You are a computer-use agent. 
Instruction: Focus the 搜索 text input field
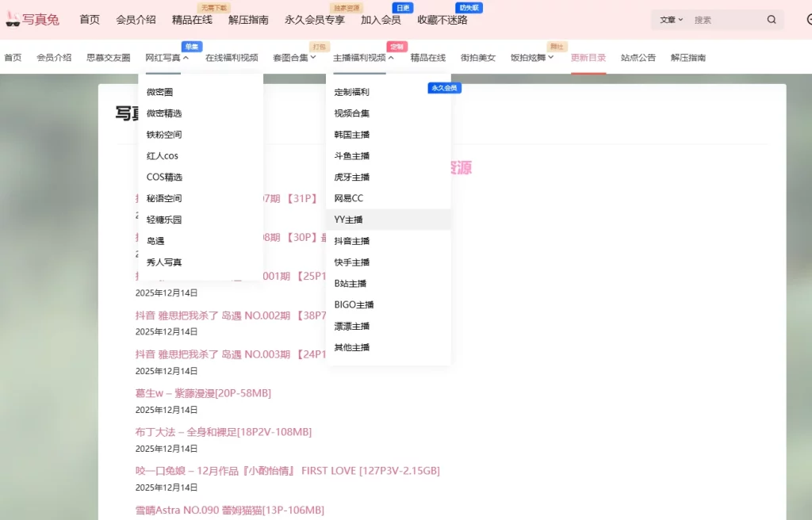[x=725, y=20]
